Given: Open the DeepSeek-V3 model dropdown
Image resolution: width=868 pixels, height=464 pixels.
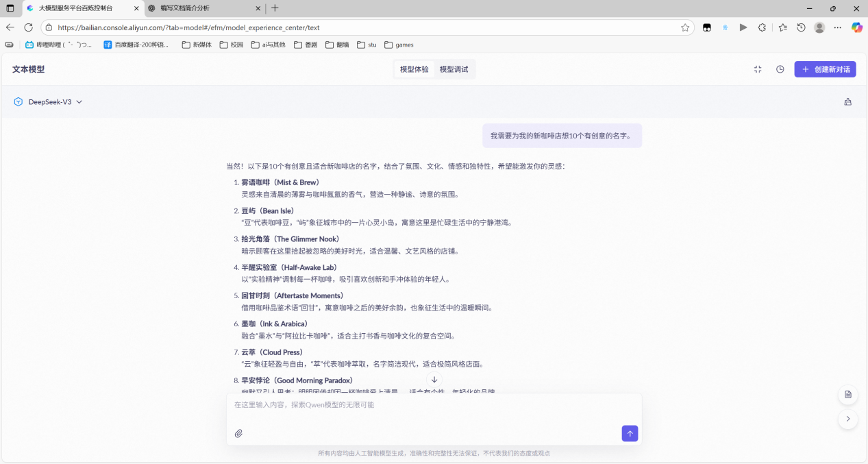Looking at the screenshot, I should point(48,102).
